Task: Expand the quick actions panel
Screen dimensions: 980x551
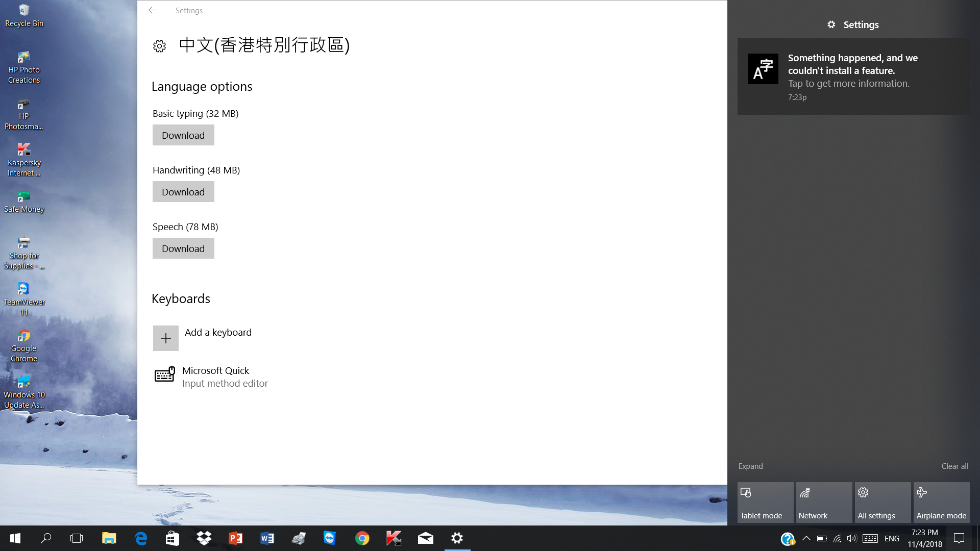Action: pyautogui.click(x=750, y=466)
